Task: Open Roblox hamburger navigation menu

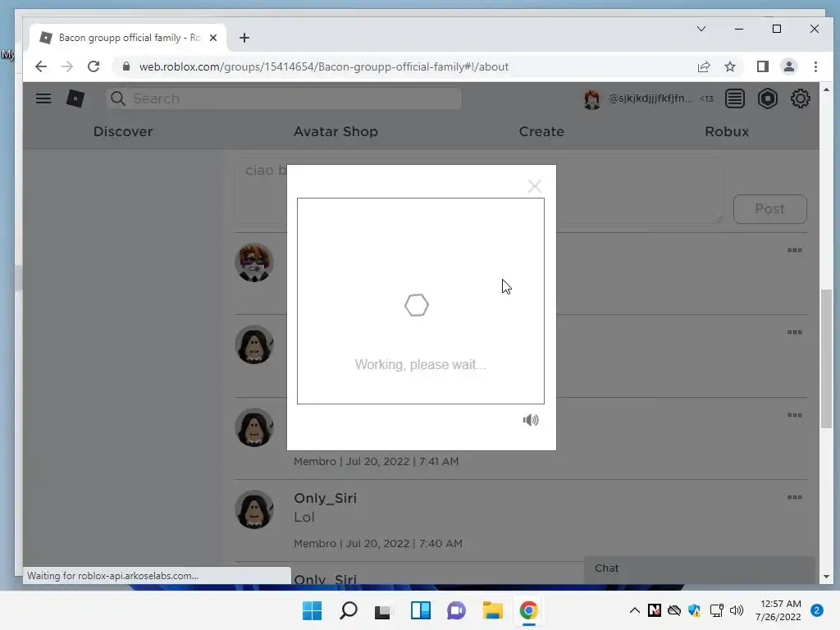Action: [43, 98]
